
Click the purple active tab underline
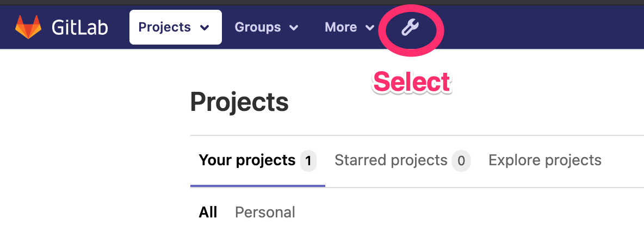point(257,186)
